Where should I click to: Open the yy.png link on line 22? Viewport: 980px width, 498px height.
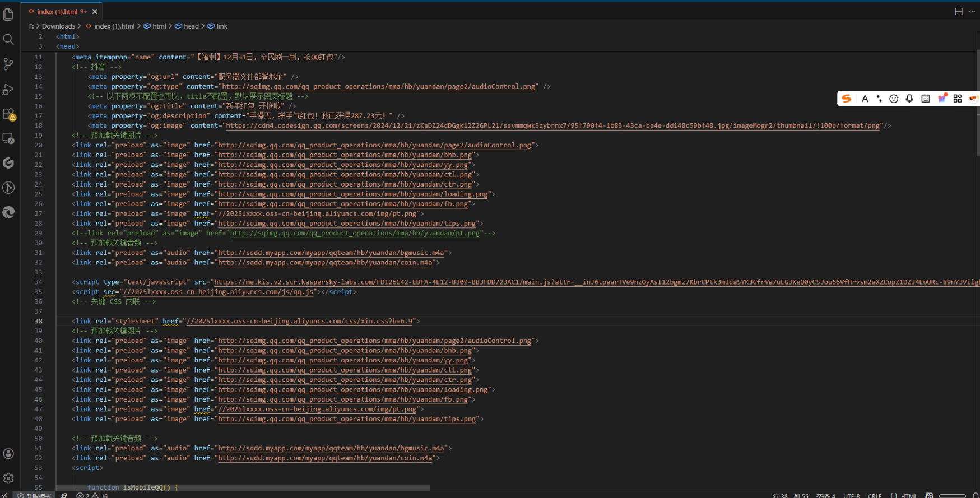pyautogui.click(x=343, y=165)
